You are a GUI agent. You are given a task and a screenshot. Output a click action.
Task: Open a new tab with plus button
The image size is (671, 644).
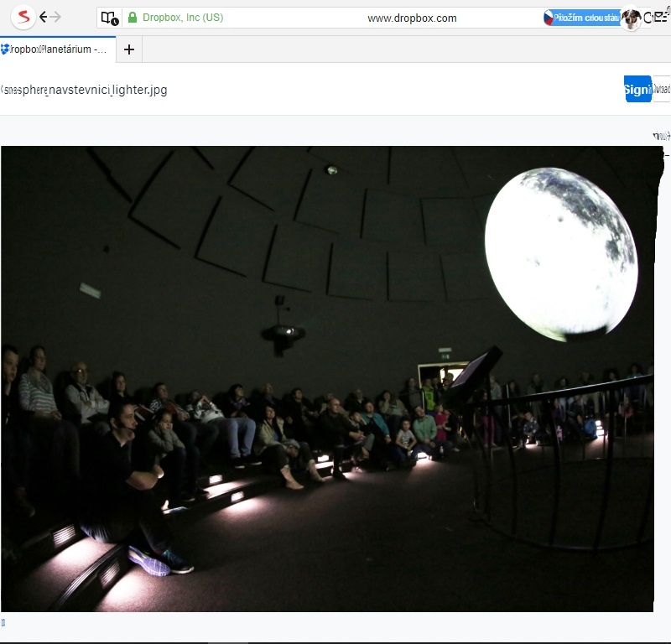[128, 49]
